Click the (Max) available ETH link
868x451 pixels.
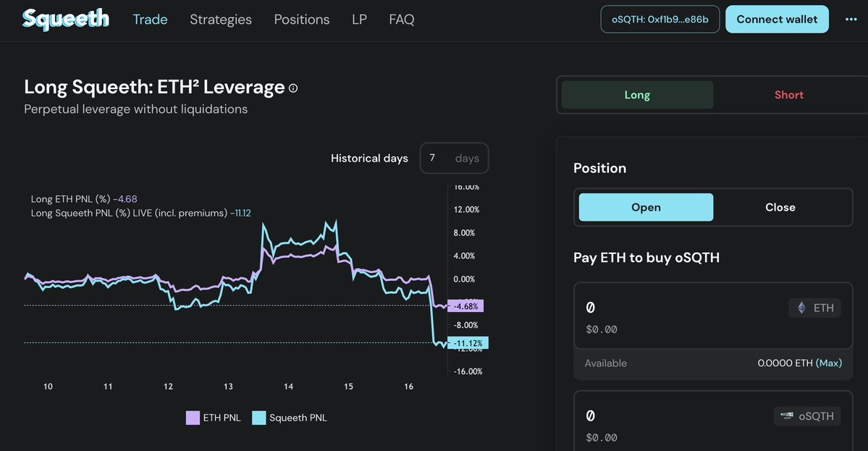pyautogui.click(x=829, y=363)
